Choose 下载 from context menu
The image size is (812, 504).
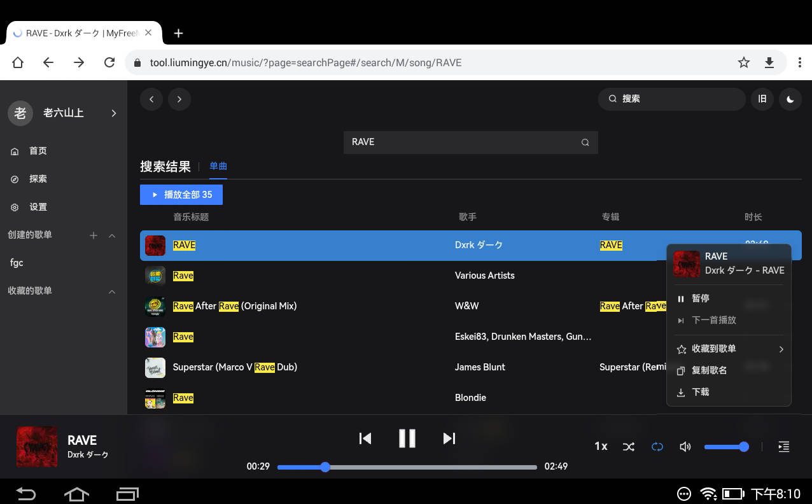click(700, 392)
